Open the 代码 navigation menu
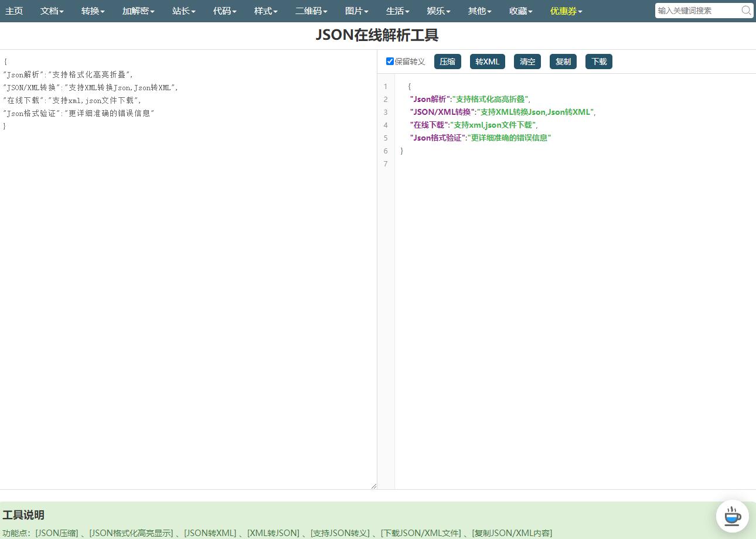 (224, 11)
